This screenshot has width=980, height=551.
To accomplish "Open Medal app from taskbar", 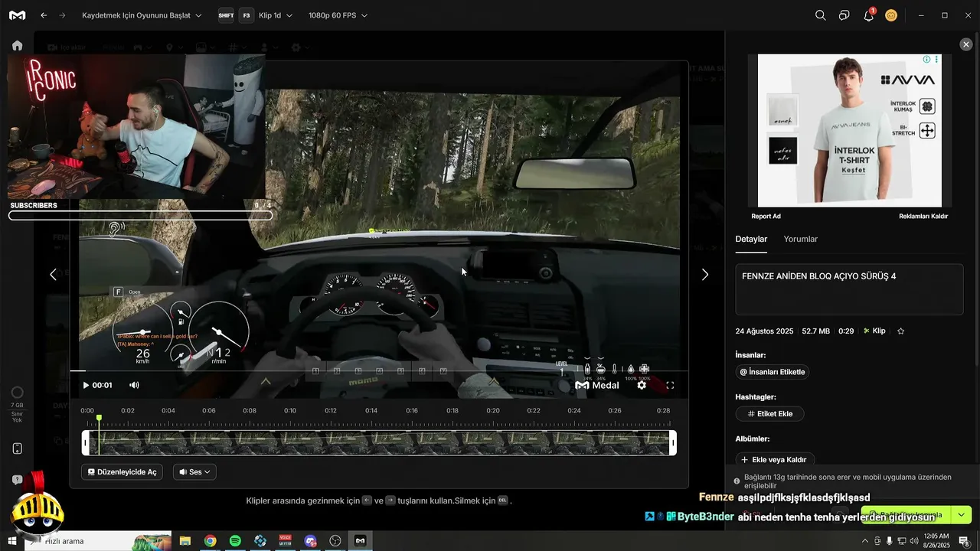I will click(360, 541).
